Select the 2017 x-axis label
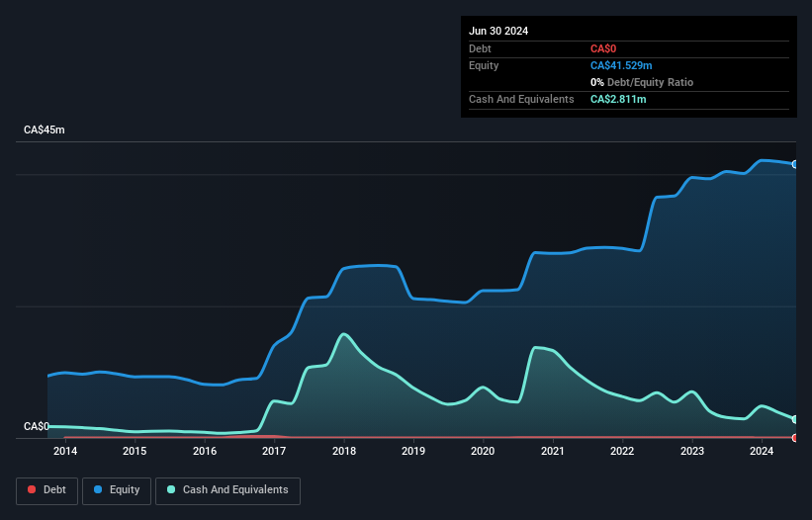The height and width of the screenshot is (520, 812). 274,451
